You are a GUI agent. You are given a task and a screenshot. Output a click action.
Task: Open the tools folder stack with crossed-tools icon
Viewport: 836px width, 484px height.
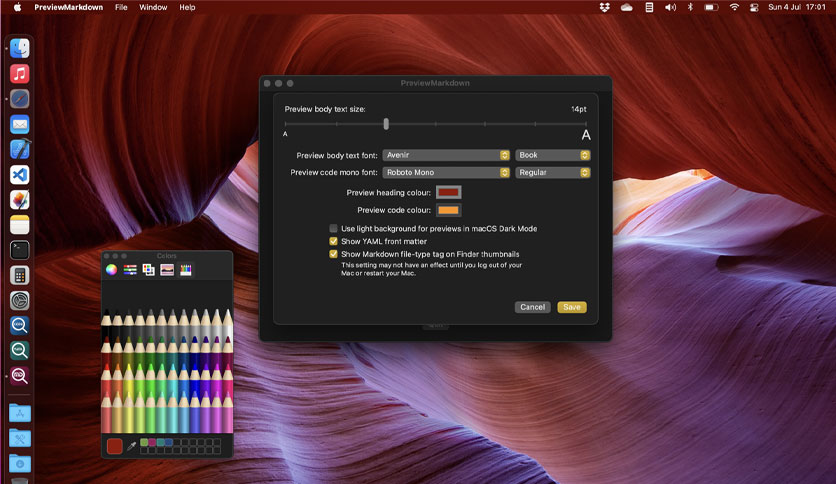20,438
